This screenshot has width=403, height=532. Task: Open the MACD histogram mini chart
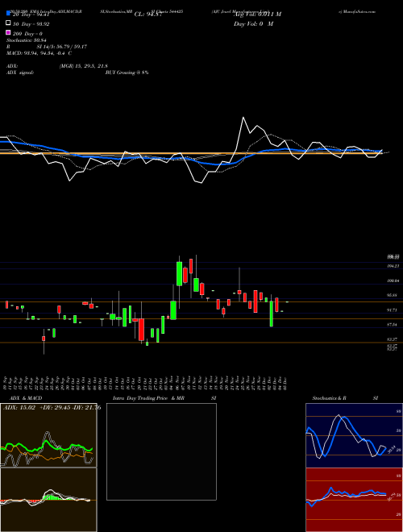coord(48,500)
